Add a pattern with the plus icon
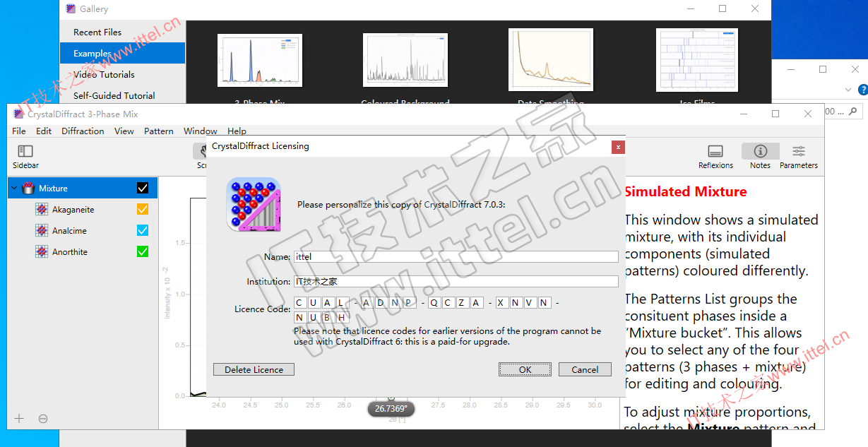The height and width of the screenshot is (447, 868). pyautogui.click(x=19, y=419)
